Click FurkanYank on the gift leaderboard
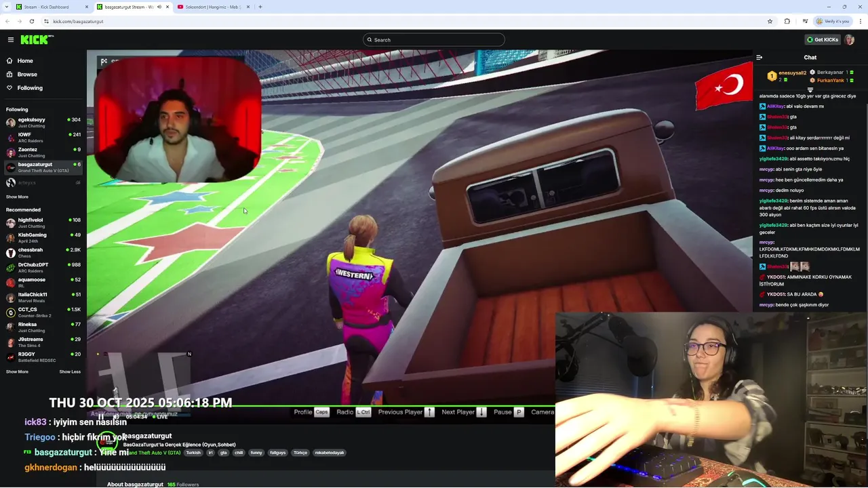Screen dimensions: 868x488 pyautogui.click(x=830, y=81)
